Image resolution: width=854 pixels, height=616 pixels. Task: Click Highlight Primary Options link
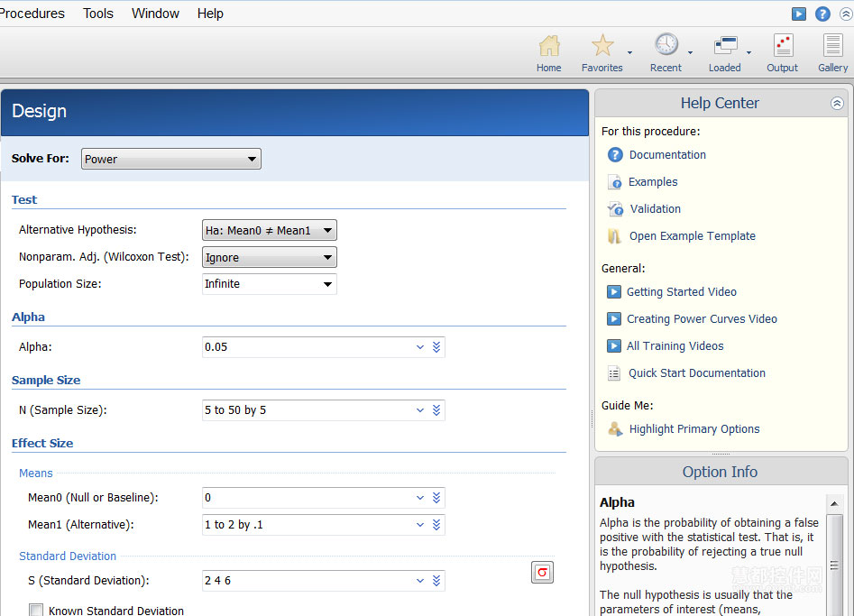[x=693, y=429]
